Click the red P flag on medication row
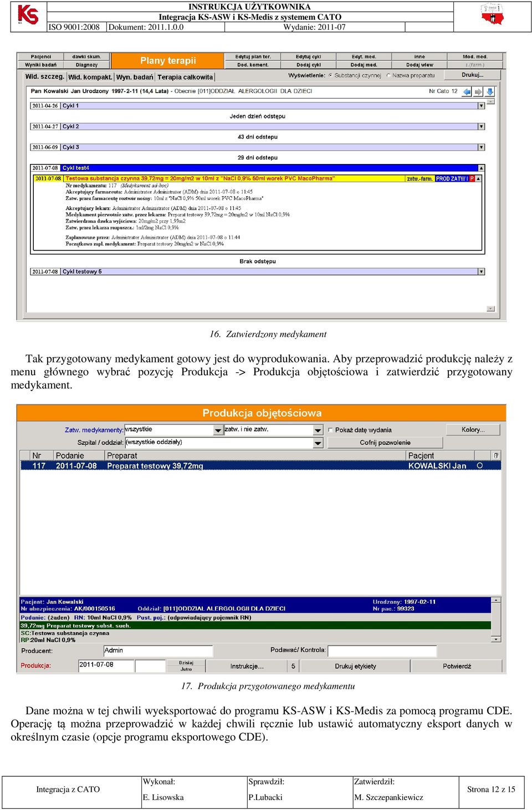The height and width of the screenshot is (810, 532). tap(472, 178)
